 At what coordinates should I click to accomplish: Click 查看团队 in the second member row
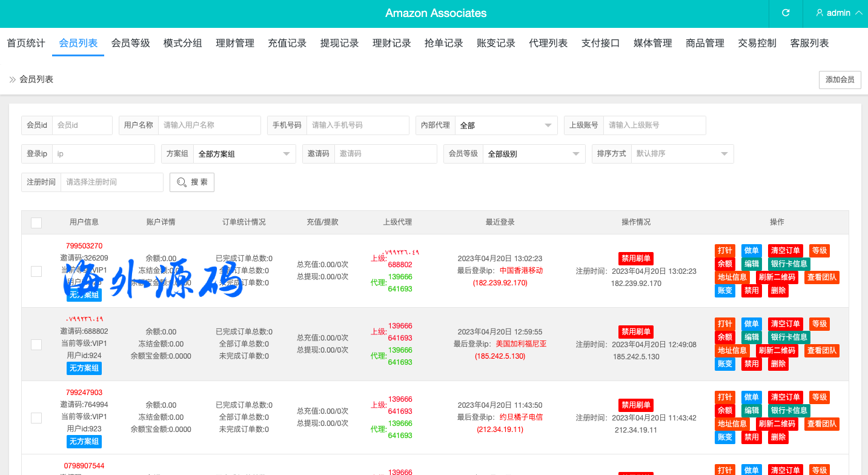(x=822, y=351)
